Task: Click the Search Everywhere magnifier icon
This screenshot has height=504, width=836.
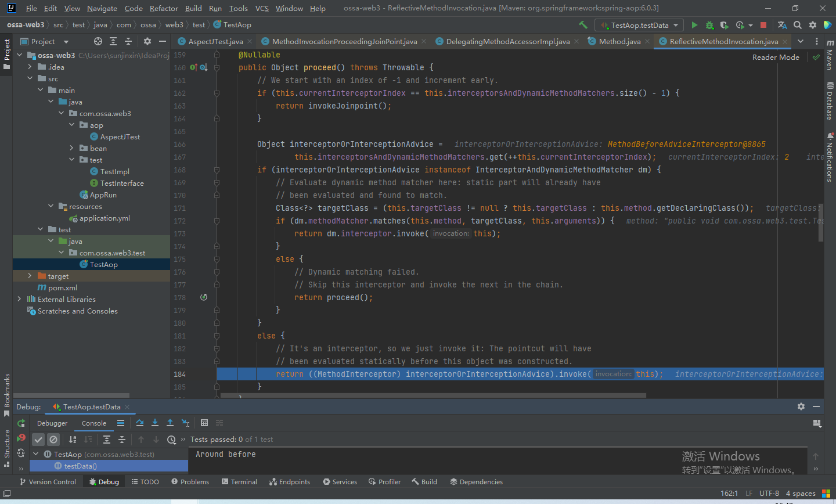Action: coord(798,25)
